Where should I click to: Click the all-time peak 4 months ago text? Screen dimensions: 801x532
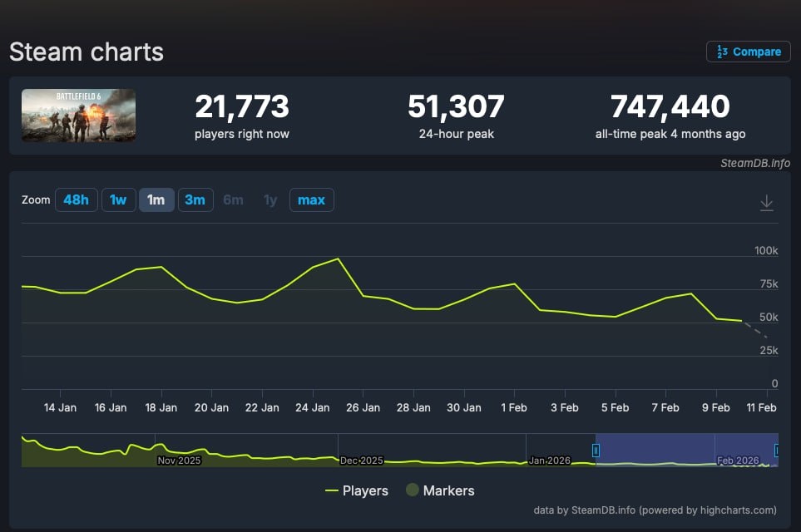[x=670, y=135]
